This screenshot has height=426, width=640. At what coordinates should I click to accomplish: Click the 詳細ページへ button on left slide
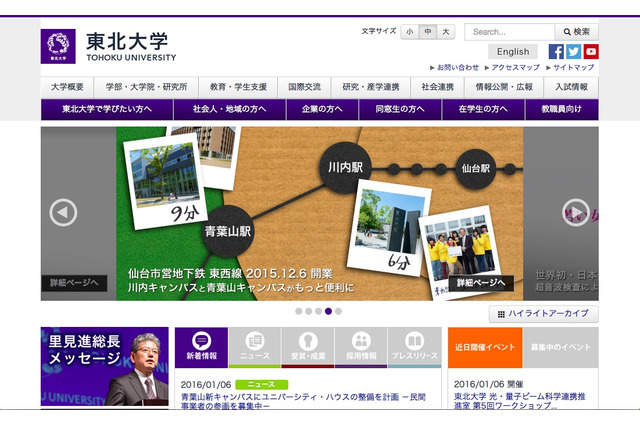[74, 283]
